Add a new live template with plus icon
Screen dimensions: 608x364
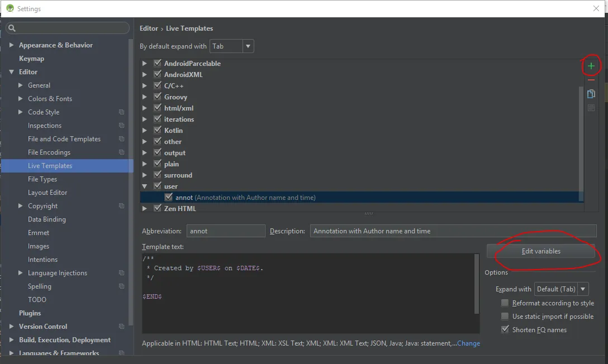point(591,66)
